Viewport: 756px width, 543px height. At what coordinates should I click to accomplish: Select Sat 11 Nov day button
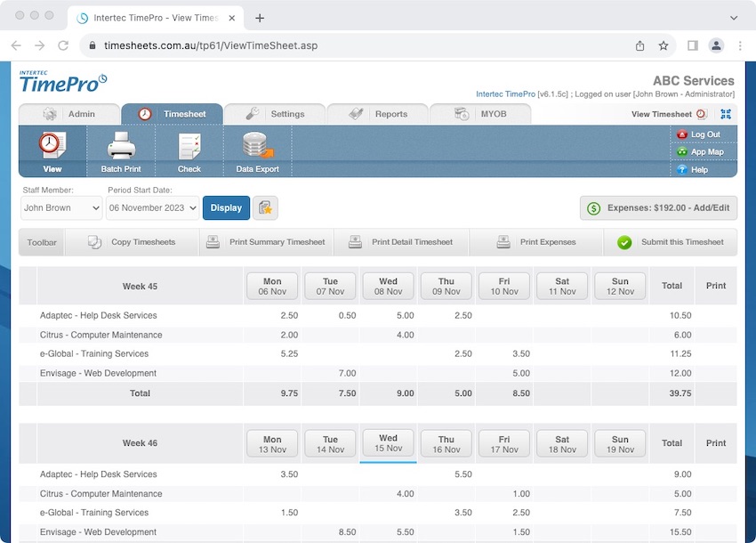[562, 287]
